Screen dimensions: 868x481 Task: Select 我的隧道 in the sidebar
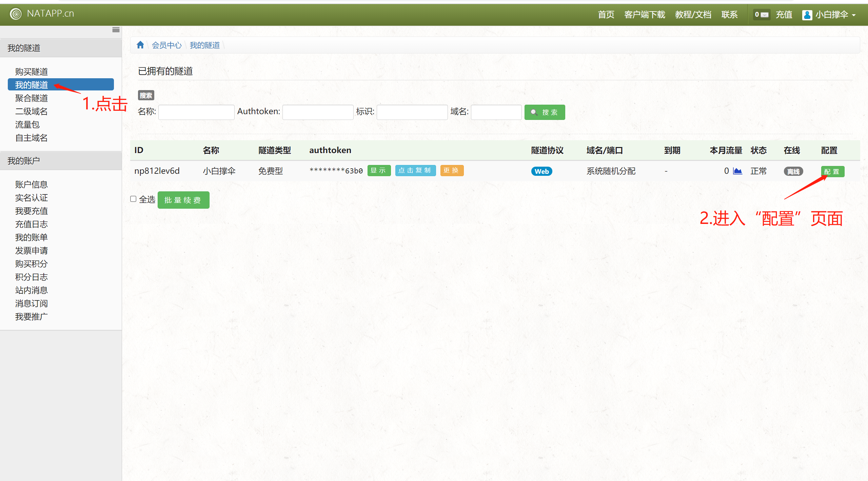click(61, 85)
